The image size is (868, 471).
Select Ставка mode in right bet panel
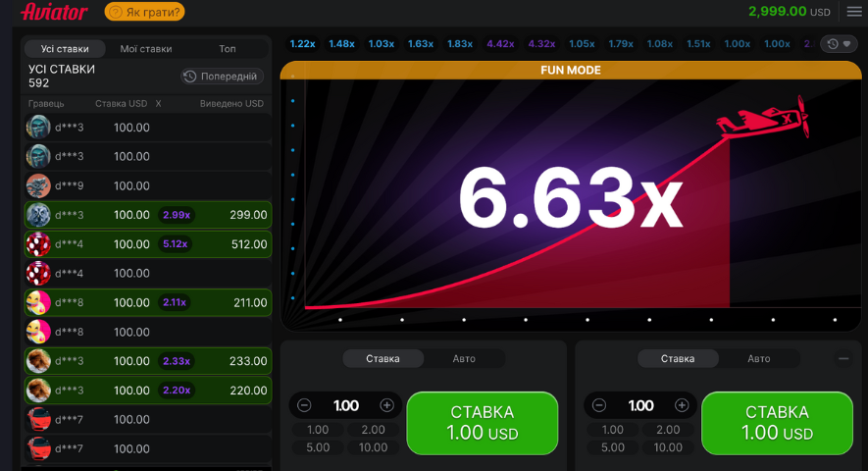pos(678,359)
